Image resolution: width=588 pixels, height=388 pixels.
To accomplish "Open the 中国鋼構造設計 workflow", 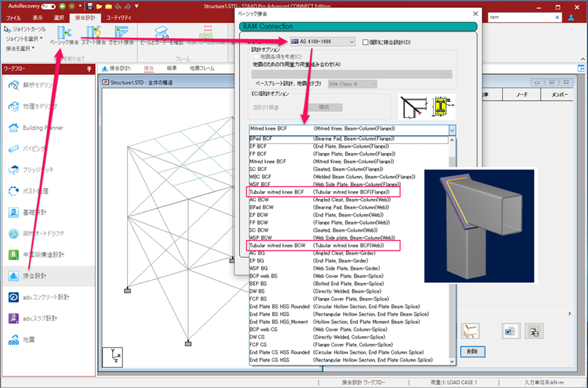I will (49, 255).
